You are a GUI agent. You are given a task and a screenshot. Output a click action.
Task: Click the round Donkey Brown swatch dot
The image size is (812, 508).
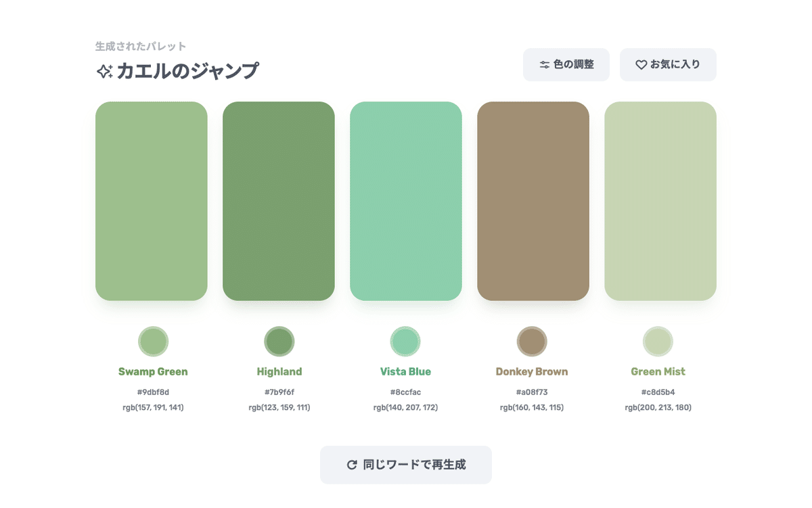click(x=532, y=341)
